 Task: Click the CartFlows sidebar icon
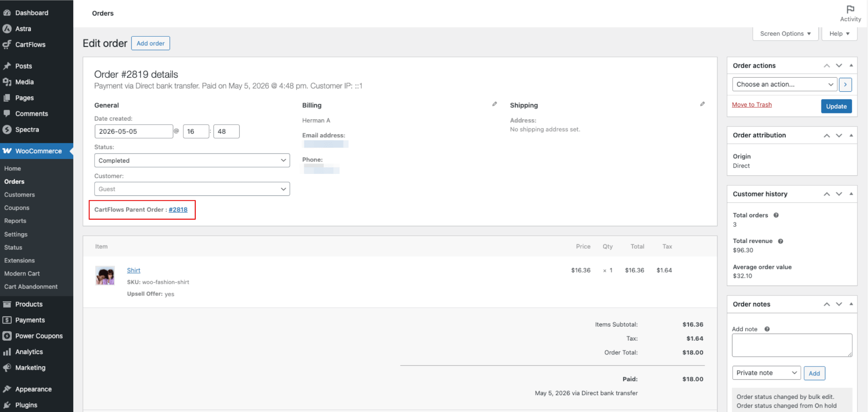[x=7, y=44]
